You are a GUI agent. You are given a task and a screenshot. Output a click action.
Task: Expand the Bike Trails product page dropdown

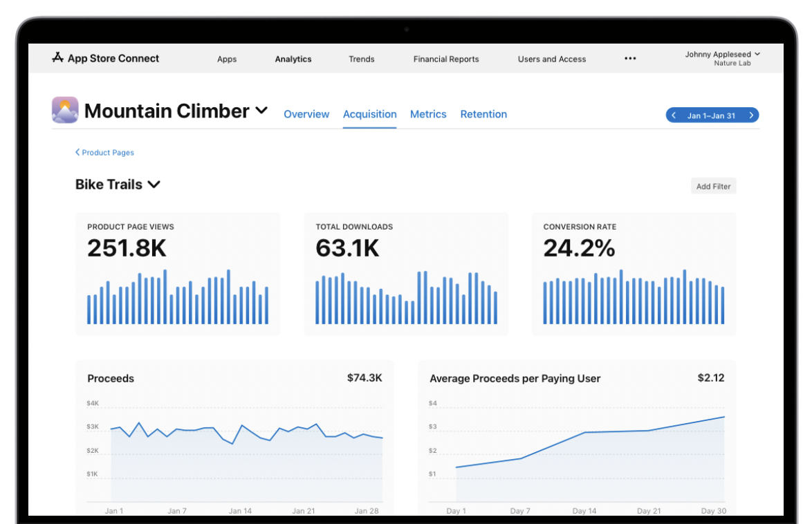coord(154,185)
